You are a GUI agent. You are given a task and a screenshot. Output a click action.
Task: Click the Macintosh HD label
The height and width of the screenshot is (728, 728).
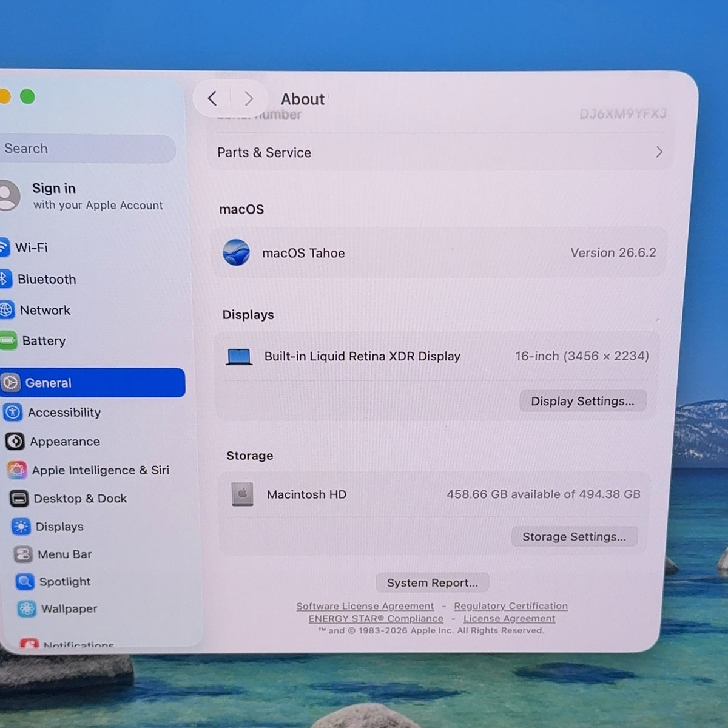[306, 495]
